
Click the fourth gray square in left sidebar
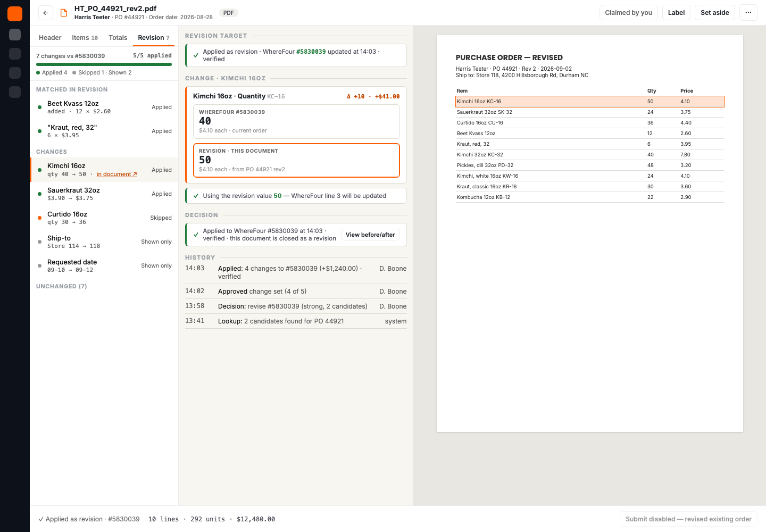tap(15, 92)
